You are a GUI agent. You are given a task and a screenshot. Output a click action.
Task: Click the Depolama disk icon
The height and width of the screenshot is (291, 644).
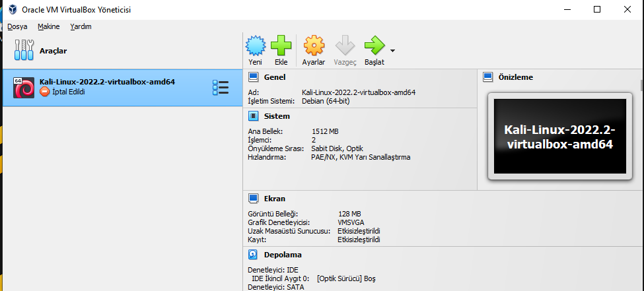pyautogui.click(x=254, y=255)
